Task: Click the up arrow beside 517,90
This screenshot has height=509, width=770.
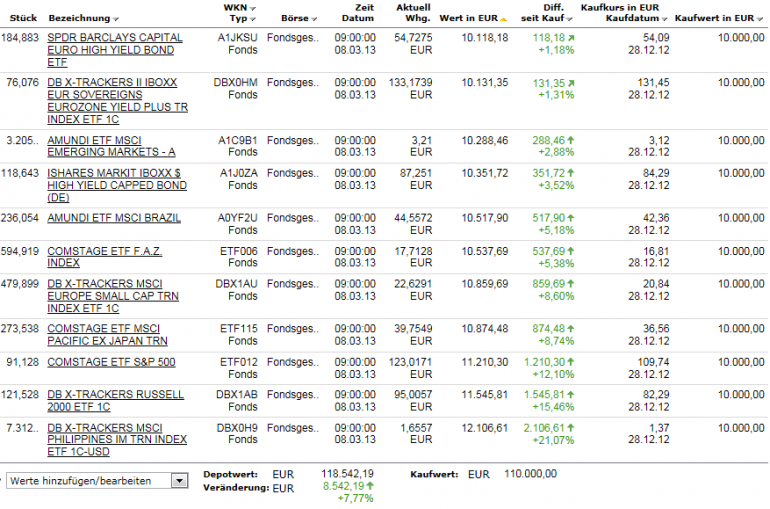Action: click(x=571, y=218)
